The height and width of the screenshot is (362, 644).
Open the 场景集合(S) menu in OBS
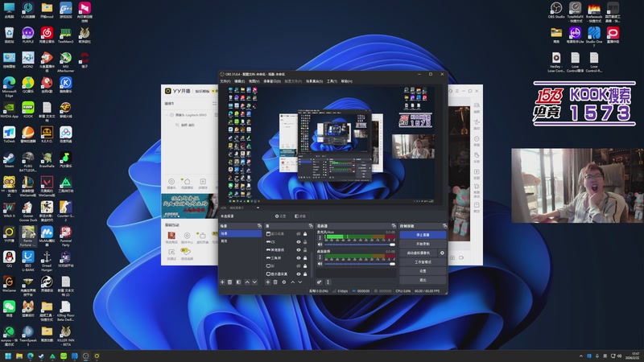(314, 81)
